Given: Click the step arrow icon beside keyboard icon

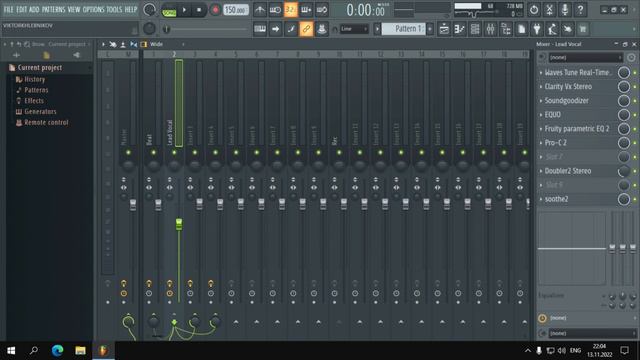Looking at the screenshot, I should (x=276, y=29).
